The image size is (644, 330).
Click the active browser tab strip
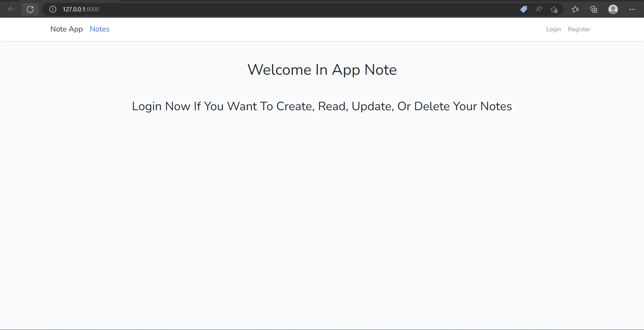67,1
